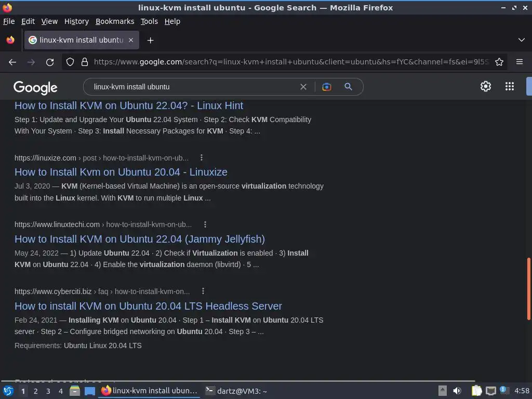Open the volume control tray icon

click(x=457, y=391)
